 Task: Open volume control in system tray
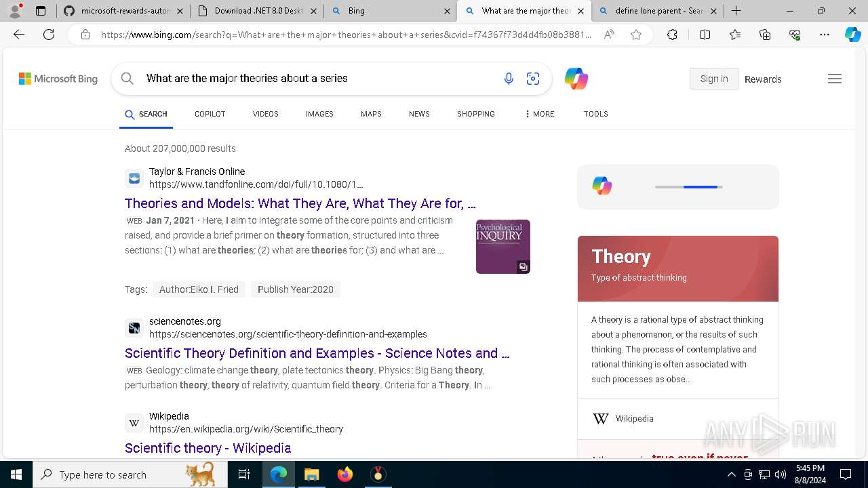pos(781,474)
